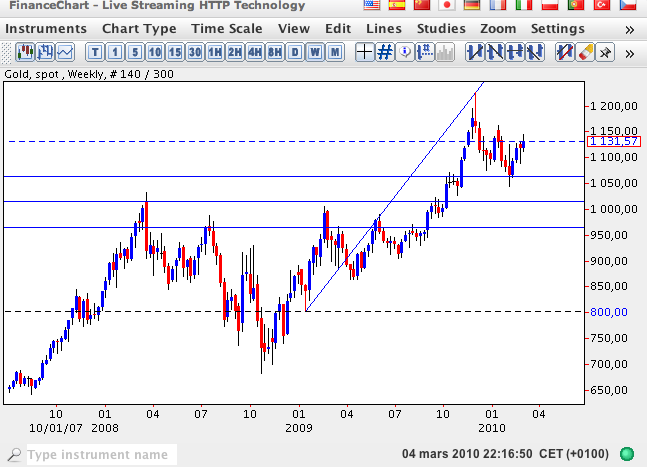Open the Studies menu
647x467 pixels.
(x=441, y=29)
